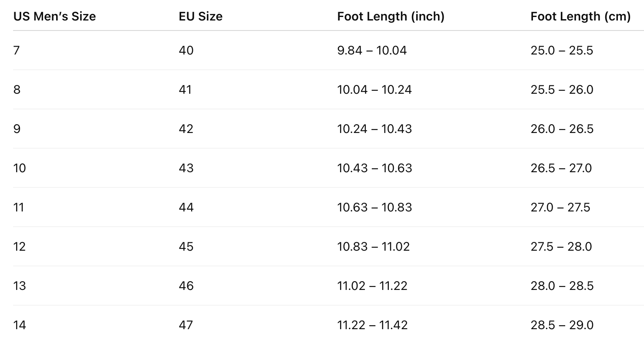644x344 pixels.
Task: Select EU size 47 cell
Action: [x=186, y=325]
